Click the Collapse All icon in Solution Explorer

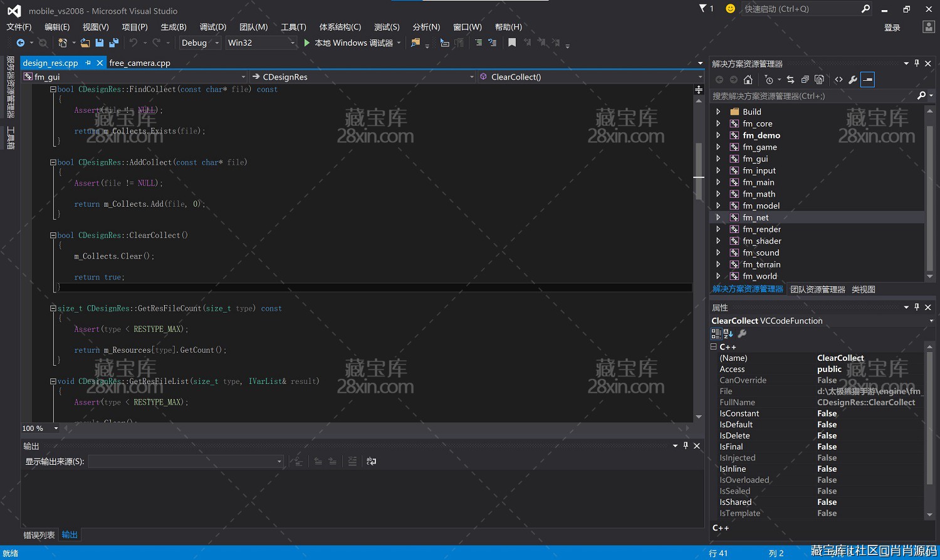click(805, 80)
